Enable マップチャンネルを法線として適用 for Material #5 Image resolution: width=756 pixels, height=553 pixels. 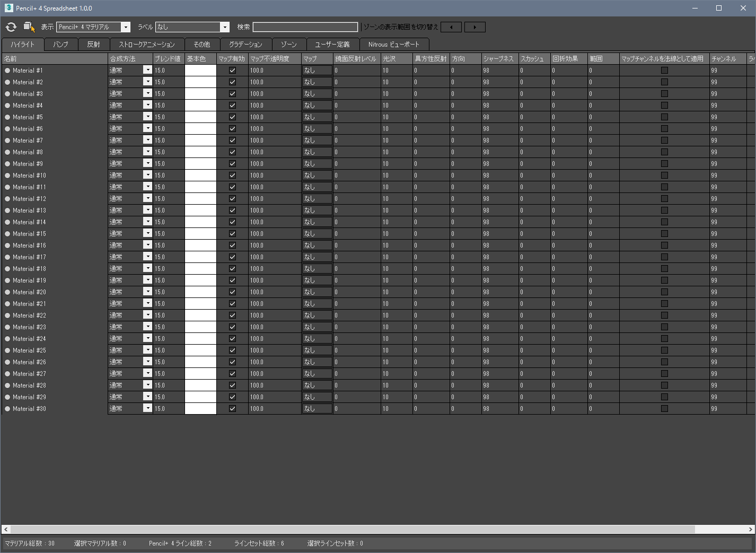click(x=664, y=117)
